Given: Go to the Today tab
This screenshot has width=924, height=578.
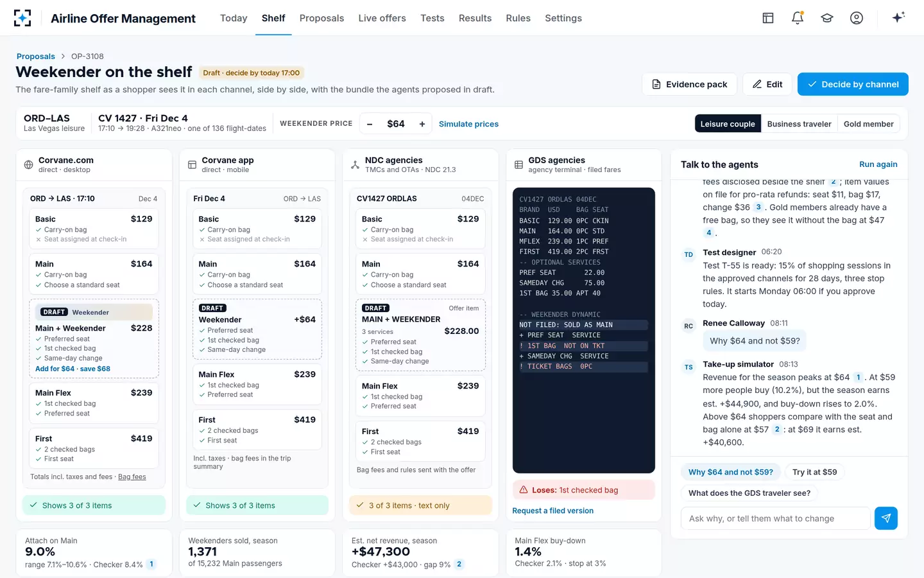Looking at the screenshot, I should [234, 18].
